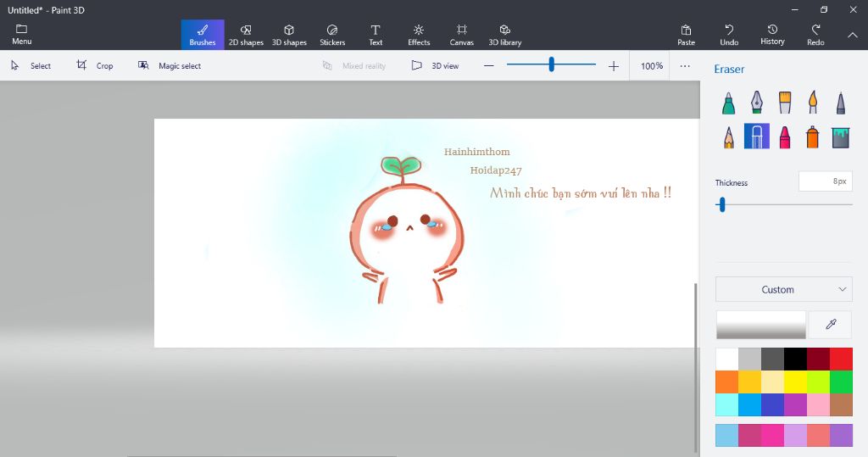This screenshot has height=457, width=868.
Task: Pick the lime green color swatch
Action: 818,382
